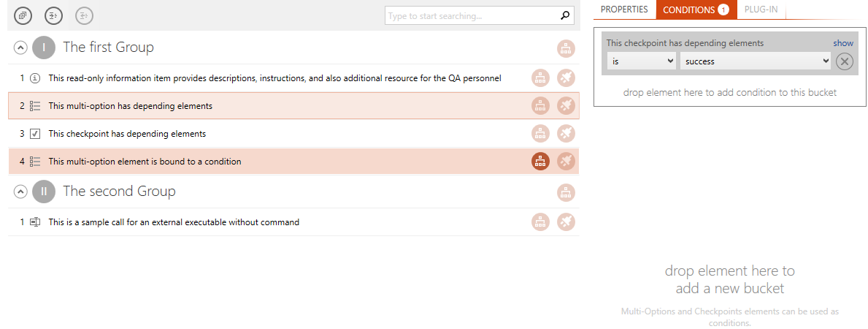
Task: Click the hierarchy icon beside The first Group
Action: coord(566,48)
